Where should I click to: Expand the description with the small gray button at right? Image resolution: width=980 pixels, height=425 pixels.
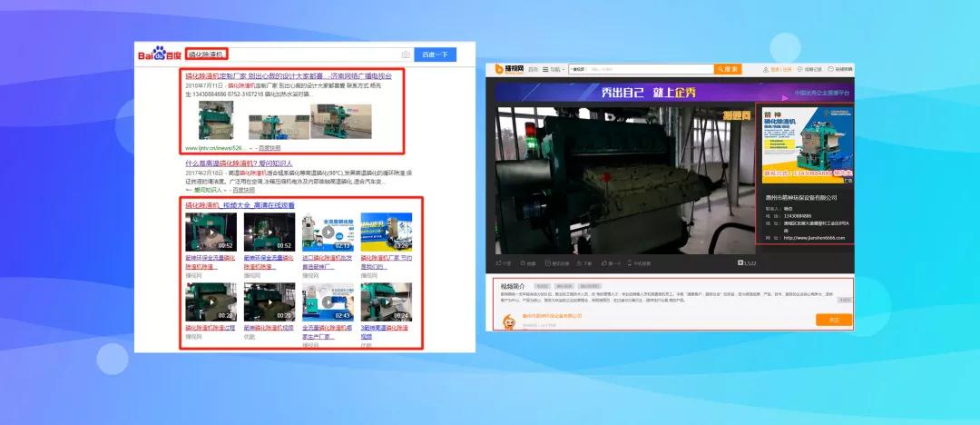click(845, 300)
